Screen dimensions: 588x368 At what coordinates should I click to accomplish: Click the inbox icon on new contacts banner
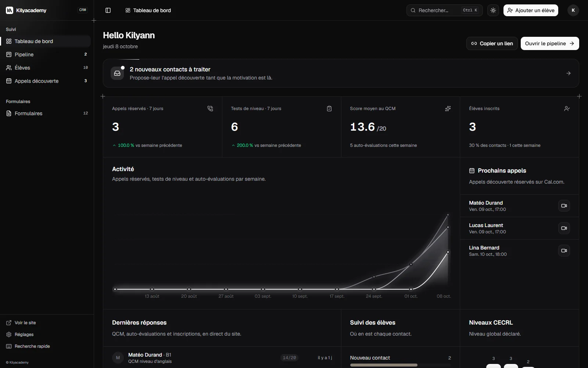[x=117, y=73]
